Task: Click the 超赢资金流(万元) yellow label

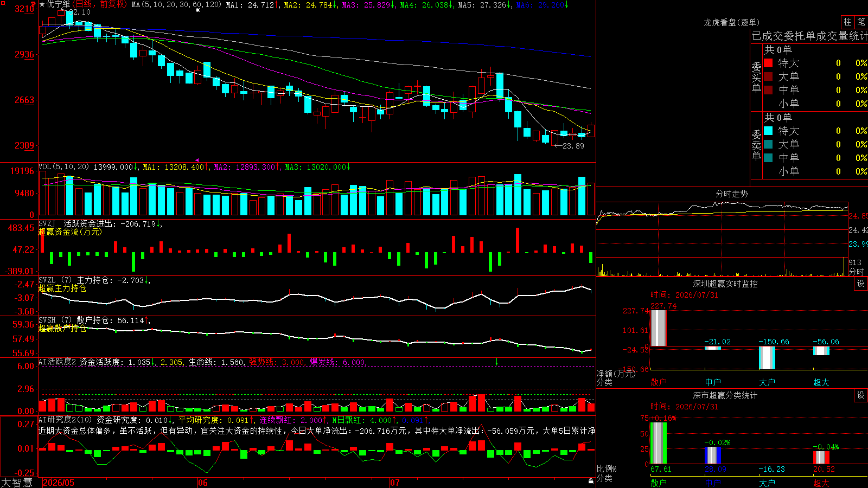Action: (70, 232)
